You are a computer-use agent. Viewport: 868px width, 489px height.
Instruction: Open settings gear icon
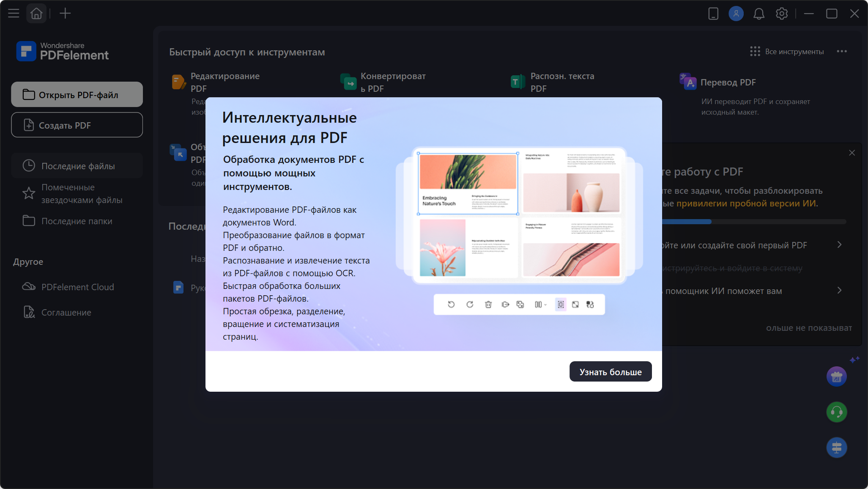(782, 14)
